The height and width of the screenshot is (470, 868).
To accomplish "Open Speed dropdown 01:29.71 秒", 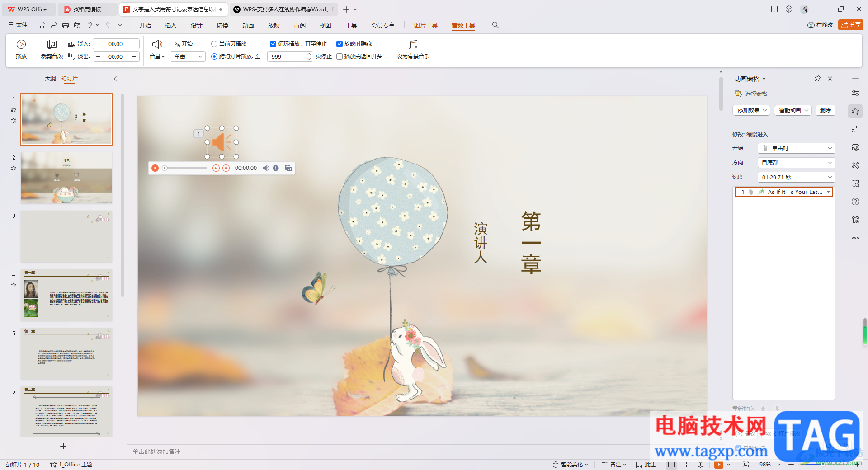I will [797, 177].
